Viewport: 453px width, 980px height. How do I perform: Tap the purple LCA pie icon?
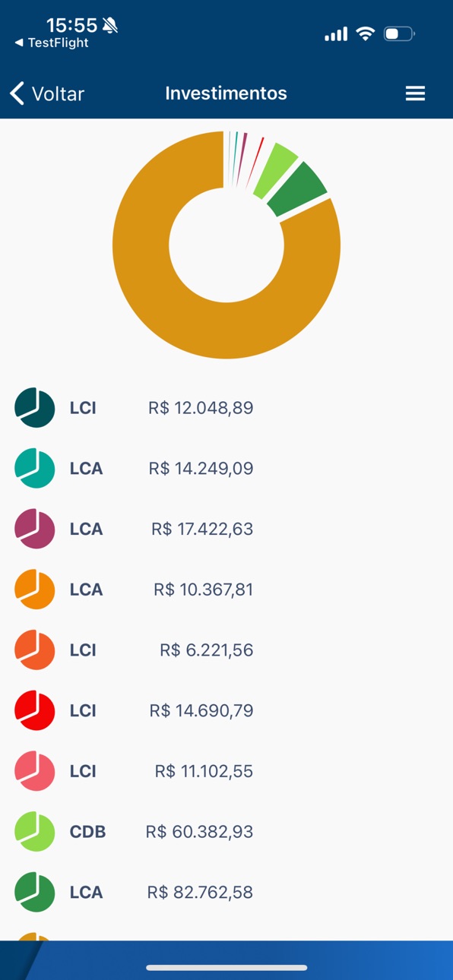click(35, 529)
